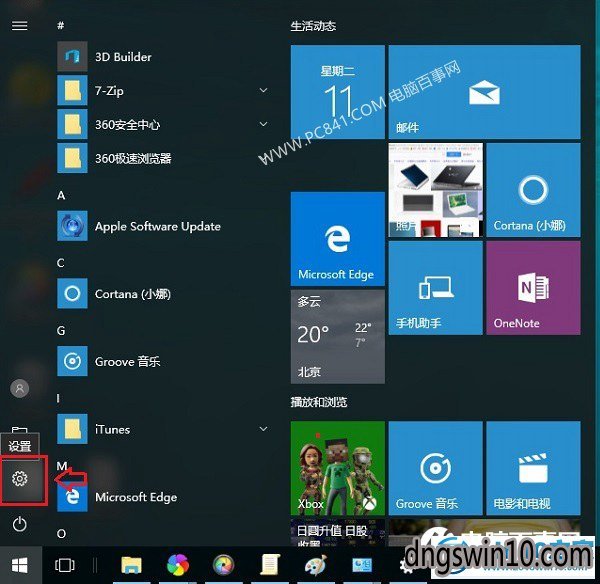
Task: Expand the 360安全中心 folder chevron
Action: click(264, 124)
